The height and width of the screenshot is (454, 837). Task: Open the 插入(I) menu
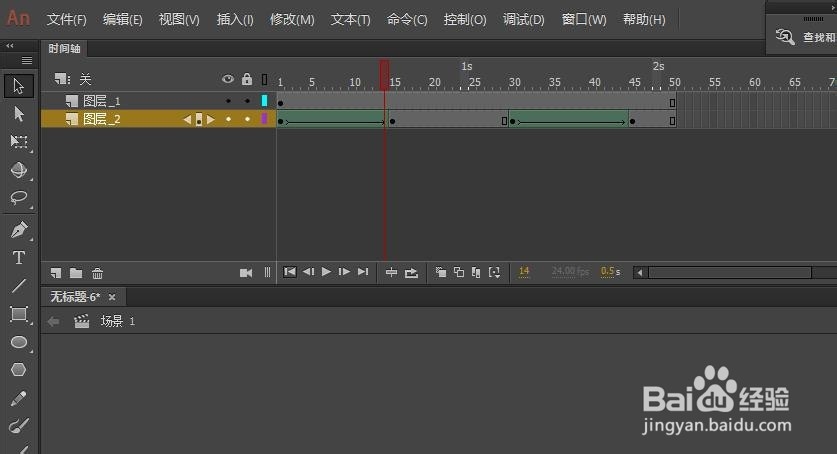235,20
